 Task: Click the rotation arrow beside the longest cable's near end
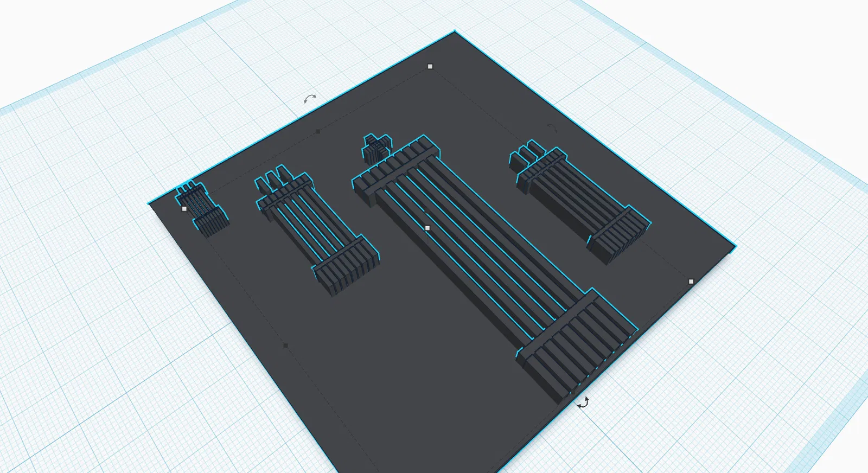584,402
